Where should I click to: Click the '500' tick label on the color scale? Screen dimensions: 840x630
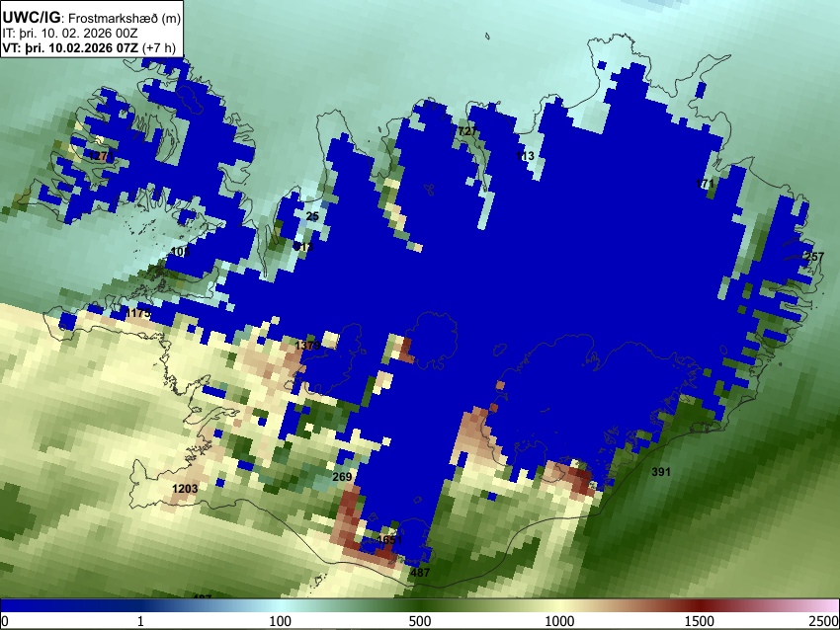[420, 621]
